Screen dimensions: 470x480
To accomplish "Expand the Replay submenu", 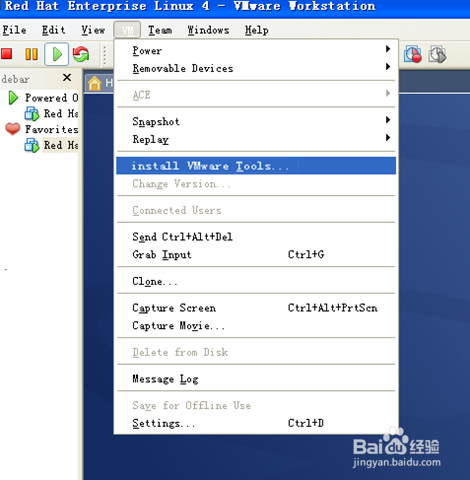I will [256, 139].
